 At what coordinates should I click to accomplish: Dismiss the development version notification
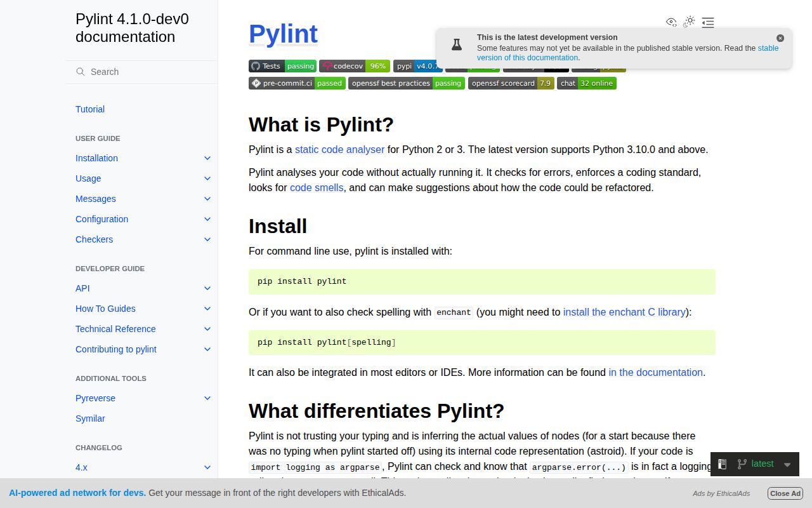click(x=780, y=38)
